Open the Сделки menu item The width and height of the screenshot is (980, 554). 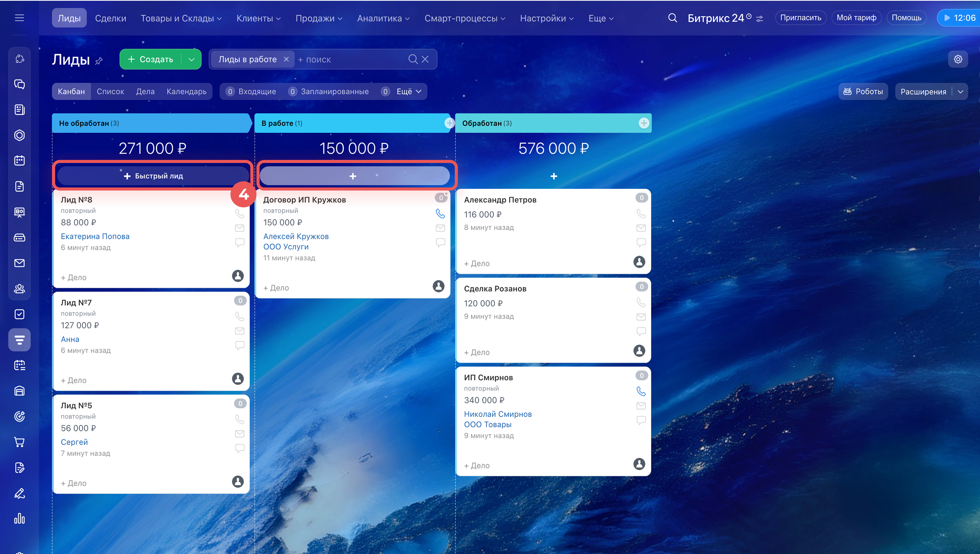click(x=110, y=18)
